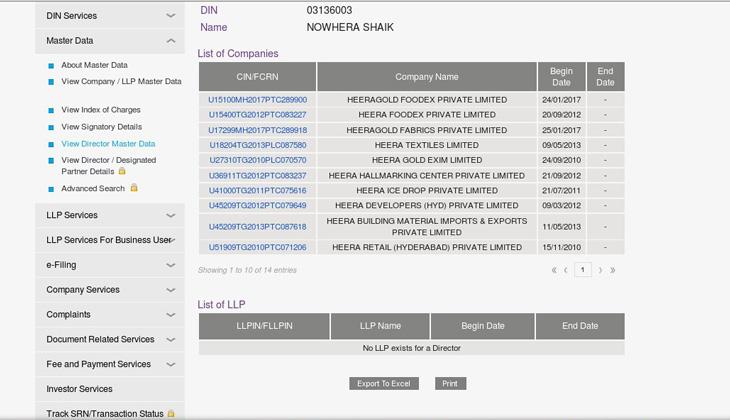Expand the LLP Services chevron

tap(171, 216)
